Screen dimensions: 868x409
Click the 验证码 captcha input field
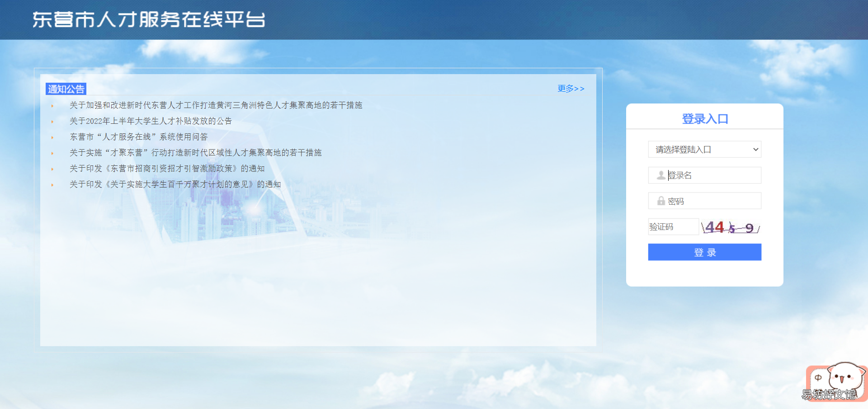[x=674, y=227]
